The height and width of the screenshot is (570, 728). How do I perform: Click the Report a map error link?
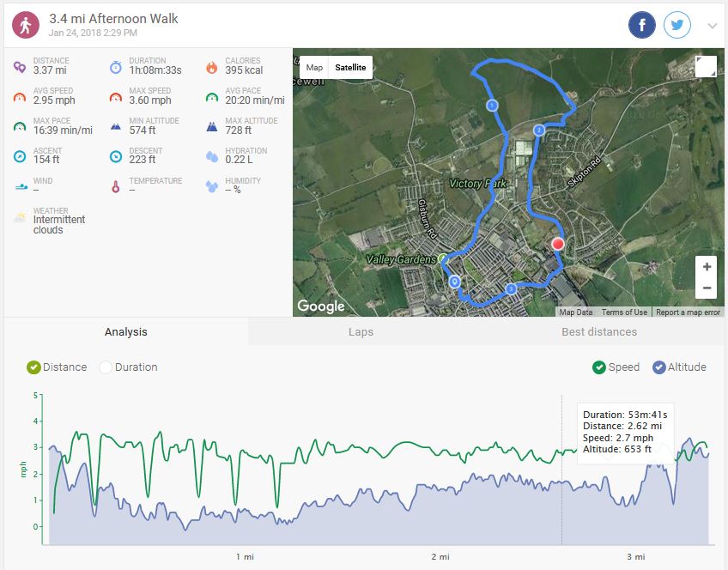tap(689, 312)
